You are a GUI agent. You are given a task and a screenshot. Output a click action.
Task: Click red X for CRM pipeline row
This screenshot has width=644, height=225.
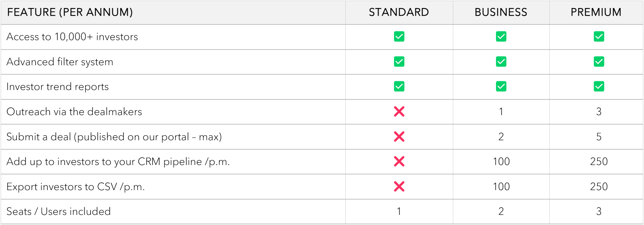pos(399,162)
